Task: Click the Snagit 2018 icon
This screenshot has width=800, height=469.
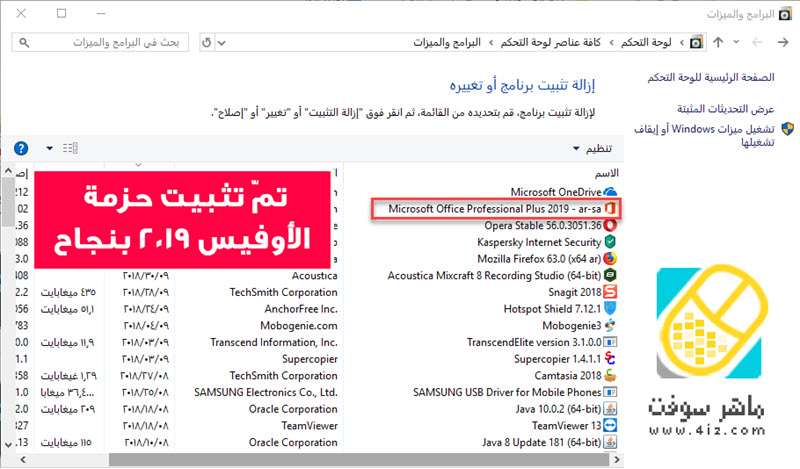Action: click(x=610, y=292)
